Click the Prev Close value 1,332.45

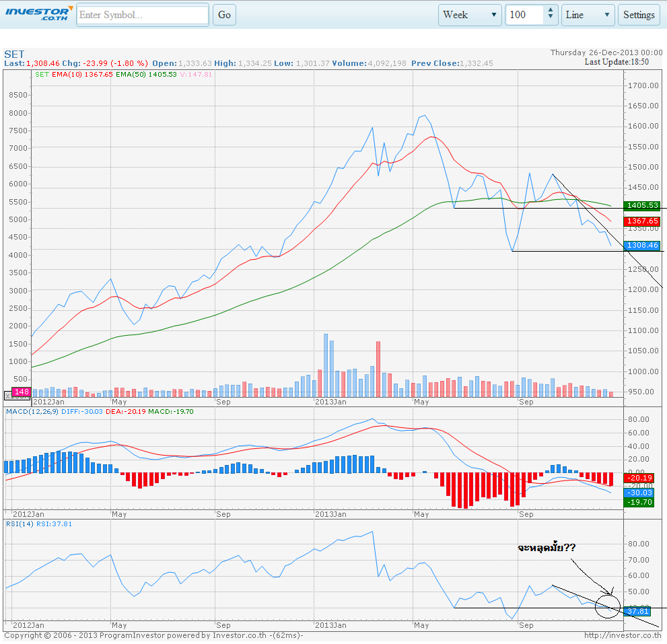(x=477, y=63)
